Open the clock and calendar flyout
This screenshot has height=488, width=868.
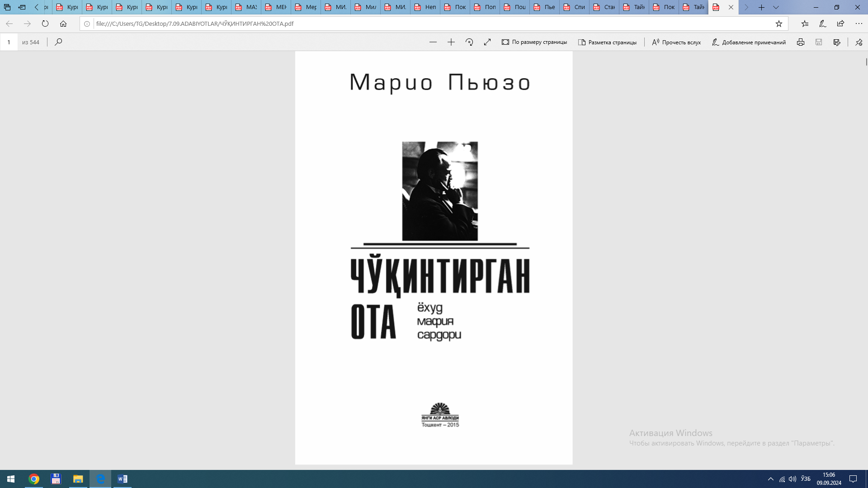[829, 479]
